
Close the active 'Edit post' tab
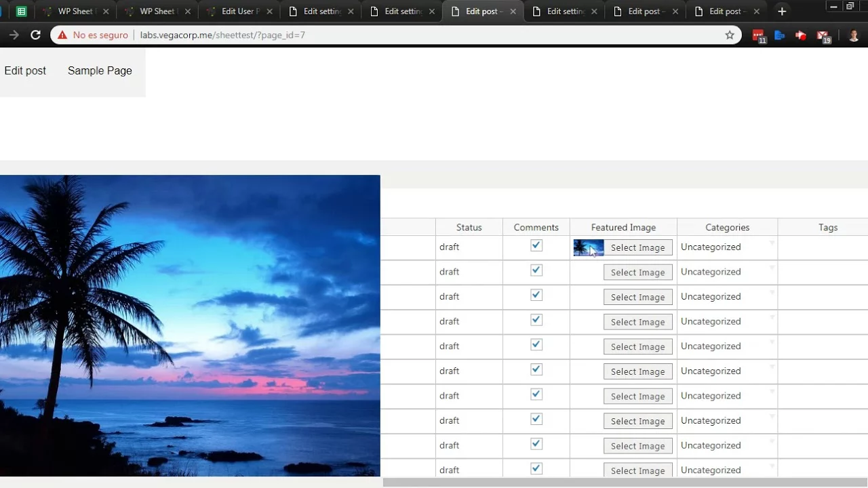click(x=513, y=12)
